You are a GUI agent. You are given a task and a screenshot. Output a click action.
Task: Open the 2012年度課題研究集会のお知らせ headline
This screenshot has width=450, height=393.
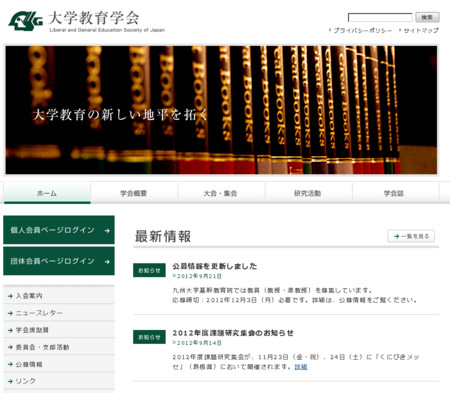233,333
